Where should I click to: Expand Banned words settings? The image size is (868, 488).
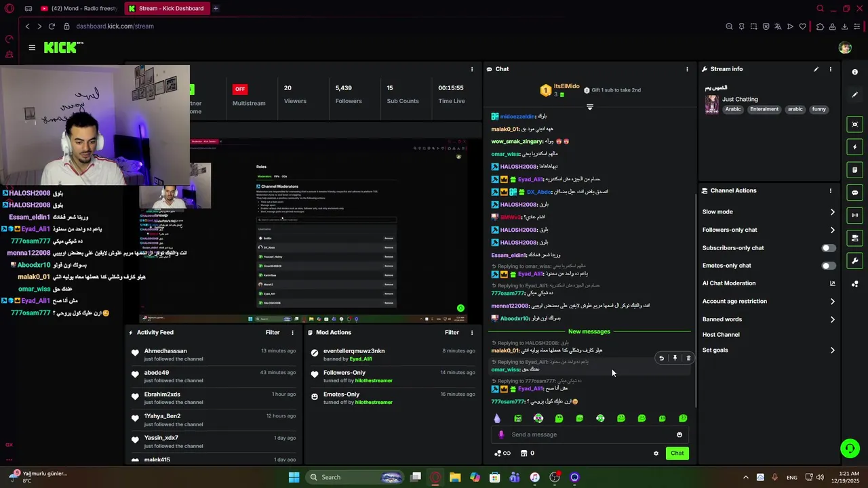pos(768,319)
